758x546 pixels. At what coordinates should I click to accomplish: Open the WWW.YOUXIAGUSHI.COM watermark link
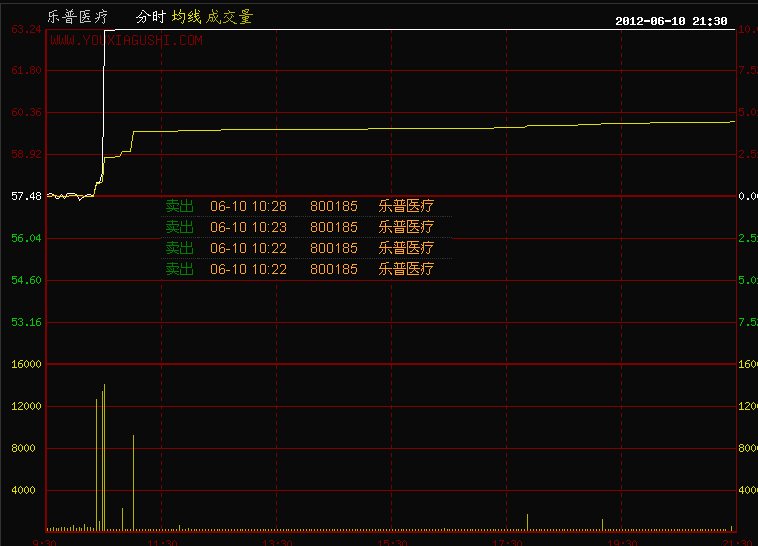[x=126, y=41]
